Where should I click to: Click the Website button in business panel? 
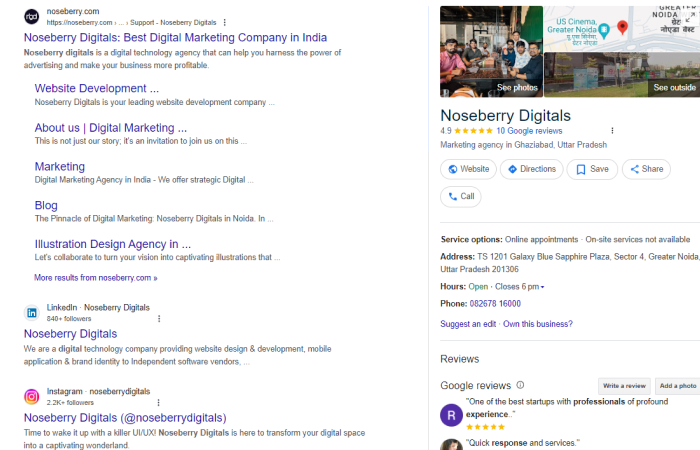click(468, 169)
